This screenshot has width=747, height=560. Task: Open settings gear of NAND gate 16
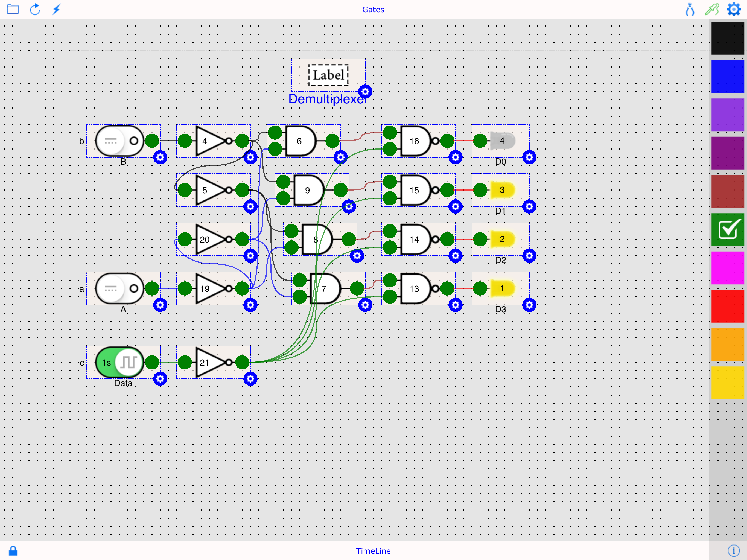(x=455, y=157)
